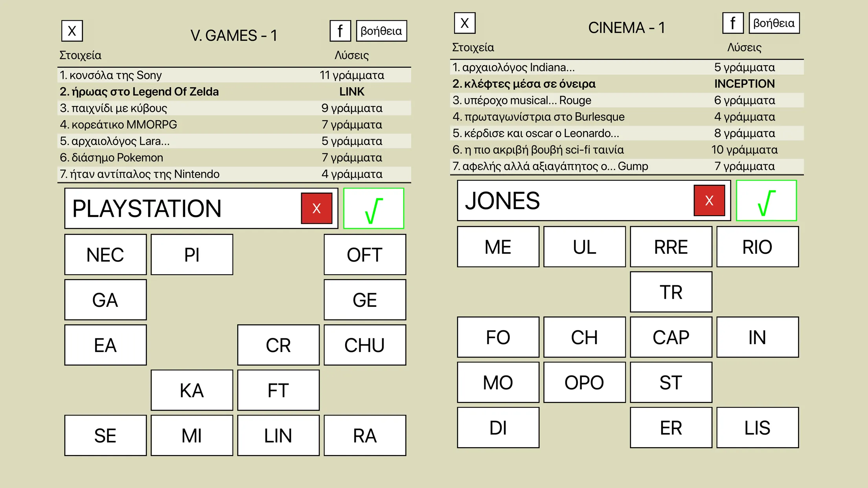Toggle the X close button on V.GAMES screen
Screen dimensions: 868x488
pyautogui.click(x=71, y=31)
